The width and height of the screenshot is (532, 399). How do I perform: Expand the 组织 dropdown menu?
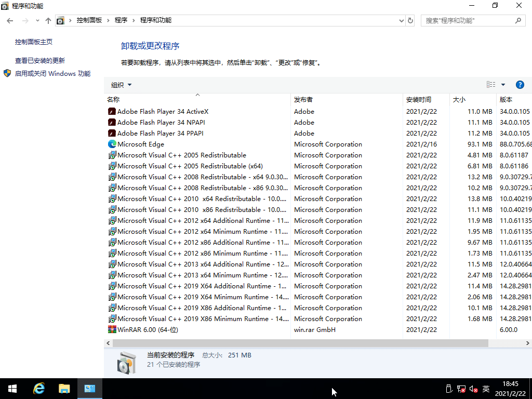click(121, 85)
